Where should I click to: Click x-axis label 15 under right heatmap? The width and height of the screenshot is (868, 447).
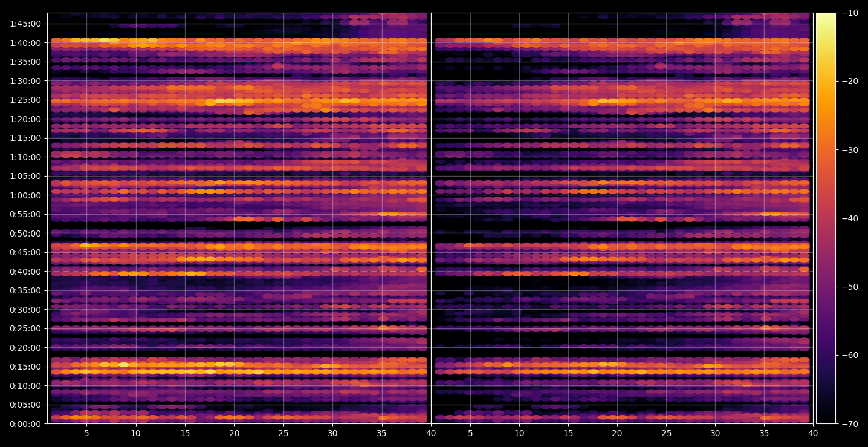point(568,434)
